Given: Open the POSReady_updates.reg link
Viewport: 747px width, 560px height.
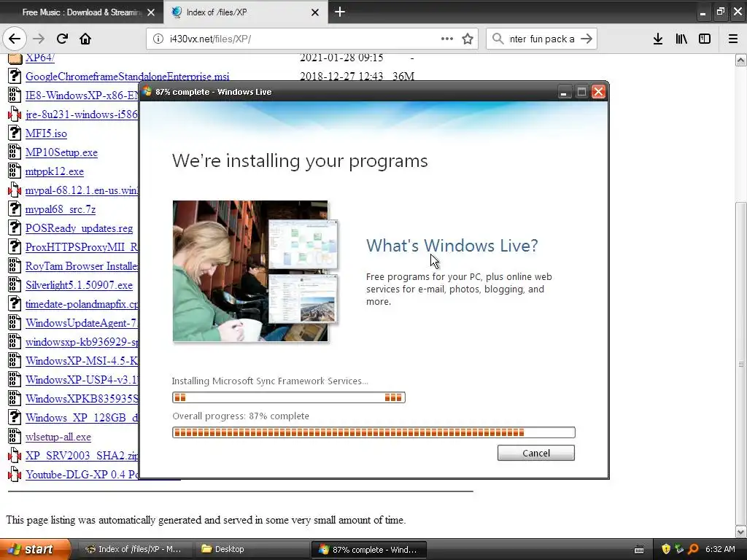Looking at the screenshot, I should click(79, 228).
